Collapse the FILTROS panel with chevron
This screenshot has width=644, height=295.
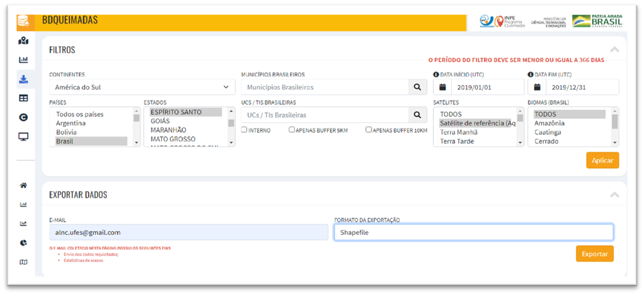tap(614, 50)
